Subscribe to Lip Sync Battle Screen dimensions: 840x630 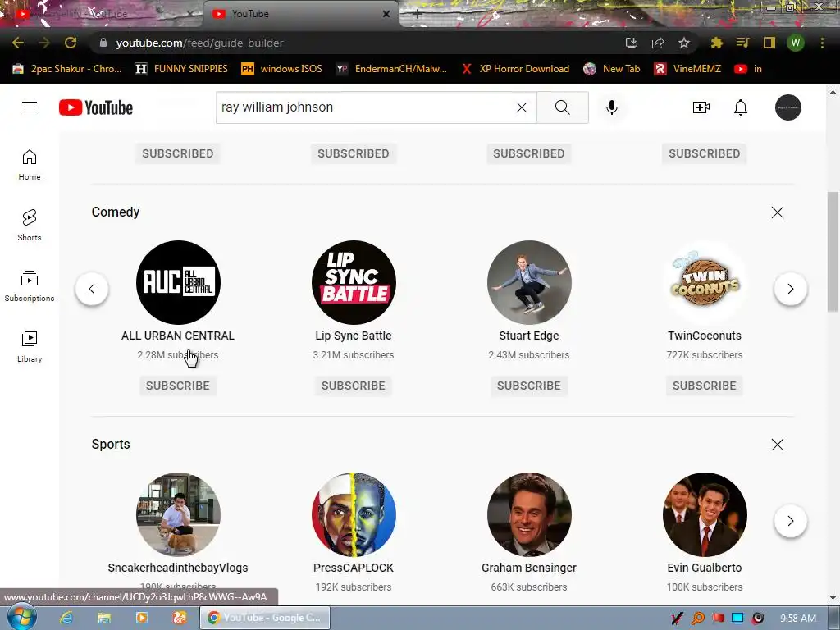[354, 386]
